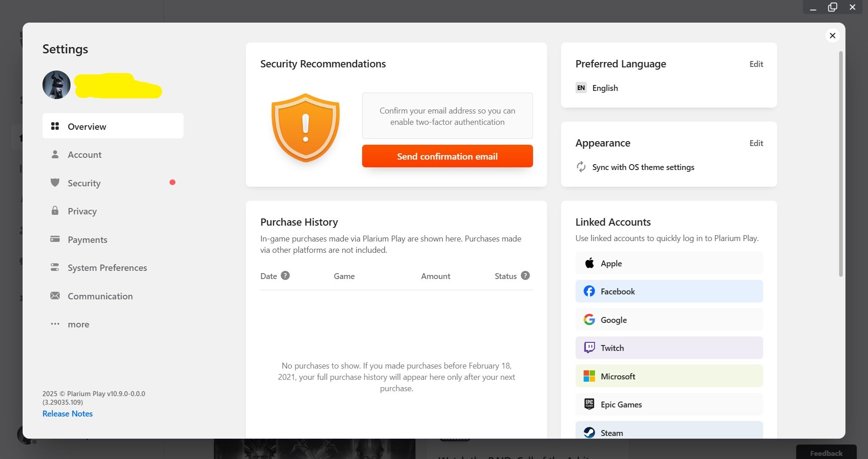Screen dimensions: 868x459
Task: Close the Settings dialog with X
Action: tap(832, 35)
